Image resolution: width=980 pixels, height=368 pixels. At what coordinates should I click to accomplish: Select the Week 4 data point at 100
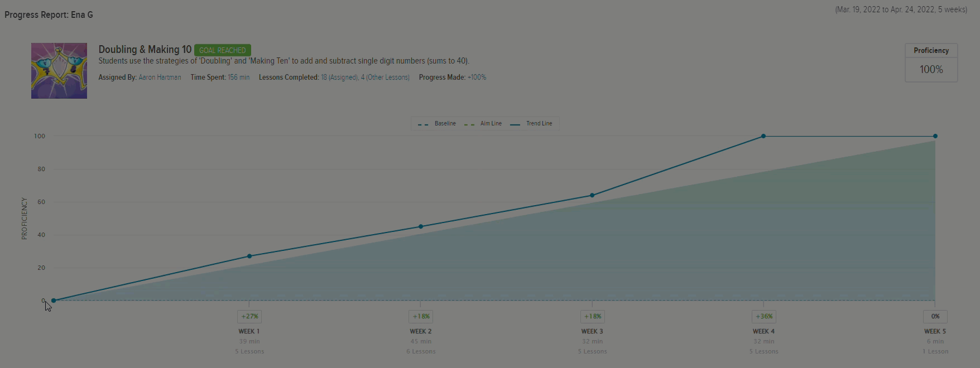(763, 136)
